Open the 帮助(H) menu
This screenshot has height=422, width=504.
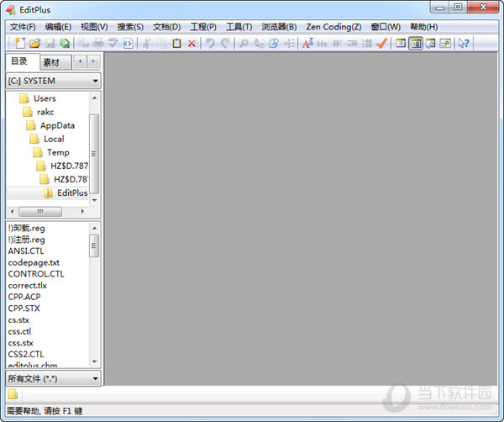pyautogui.click(x=424, y=27)
